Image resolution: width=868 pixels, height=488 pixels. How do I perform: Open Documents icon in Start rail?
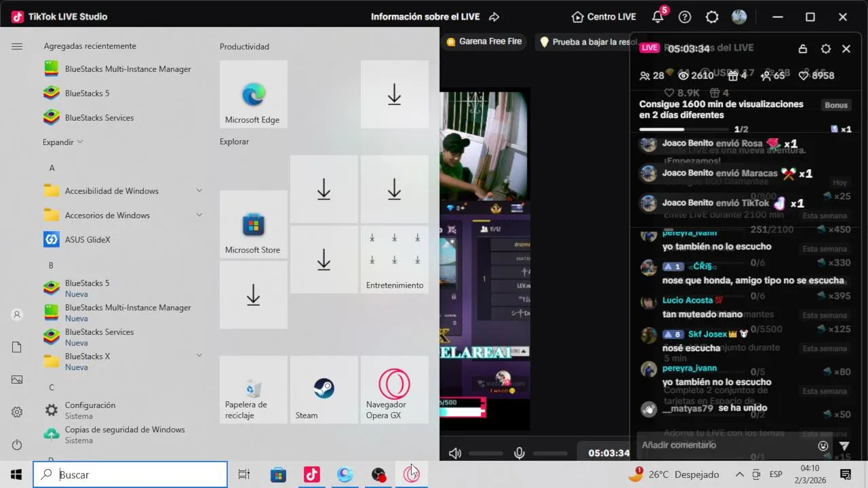(x=17, y=347)
